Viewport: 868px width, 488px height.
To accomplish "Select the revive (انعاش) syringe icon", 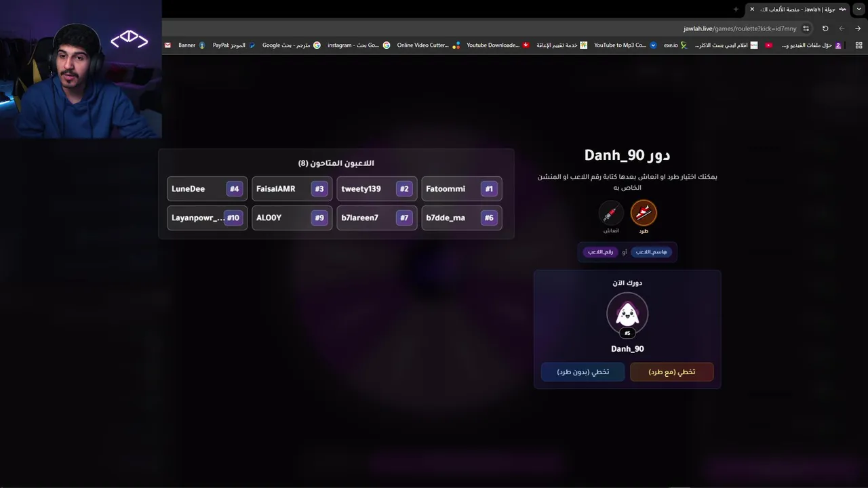I will coord(611,213).
